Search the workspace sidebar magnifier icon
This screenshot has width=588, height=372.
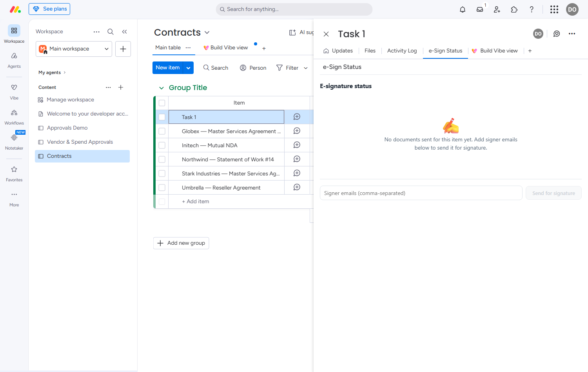[x=111, y=32]
